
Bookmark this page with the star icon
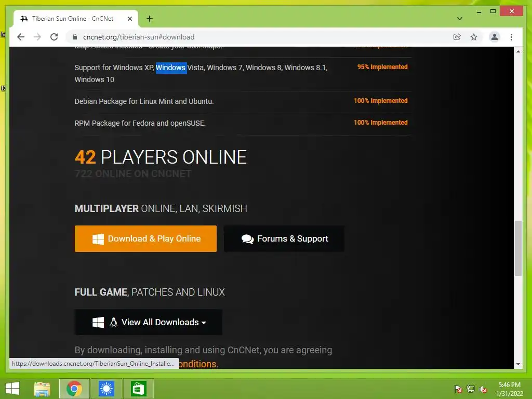[x=474, y=37]
